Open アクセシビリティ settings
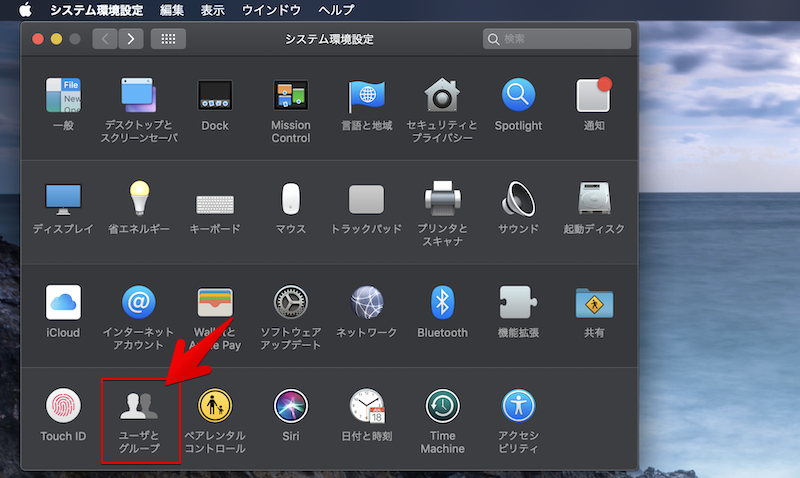 click(x=518, y=406)
